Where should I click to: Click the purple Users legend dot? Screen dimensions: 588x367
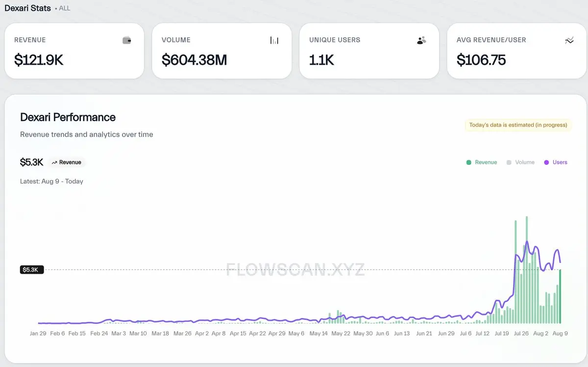[x=546, y=162]
